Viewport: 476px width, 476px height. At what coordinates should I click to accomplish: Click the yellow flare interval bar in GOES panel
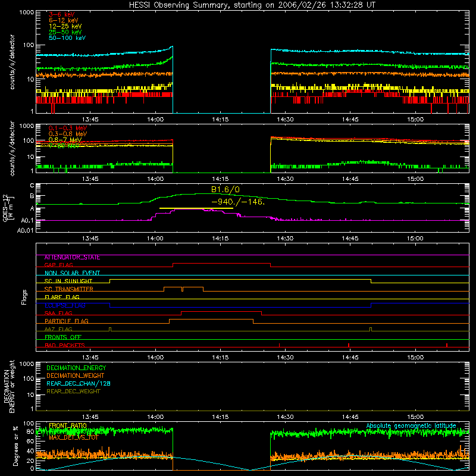[196, 208]
